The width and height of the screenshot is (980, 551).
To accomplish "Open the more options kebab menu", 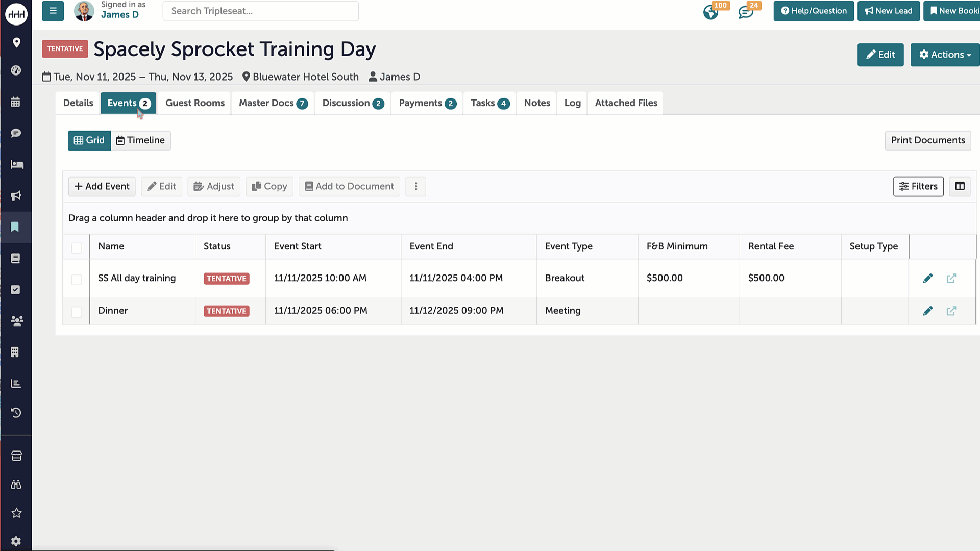I will coord(416,186).
